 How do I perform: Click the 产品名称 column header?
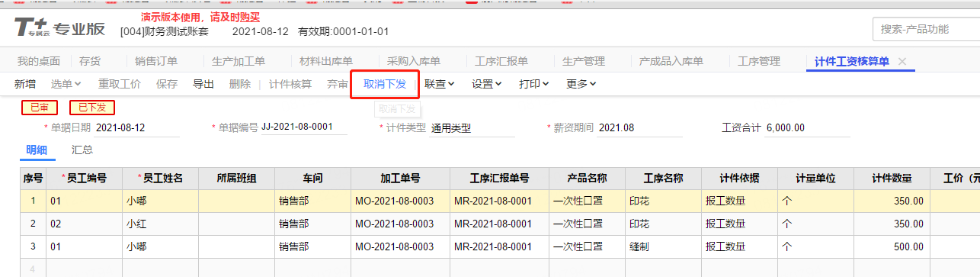[587, 179]
